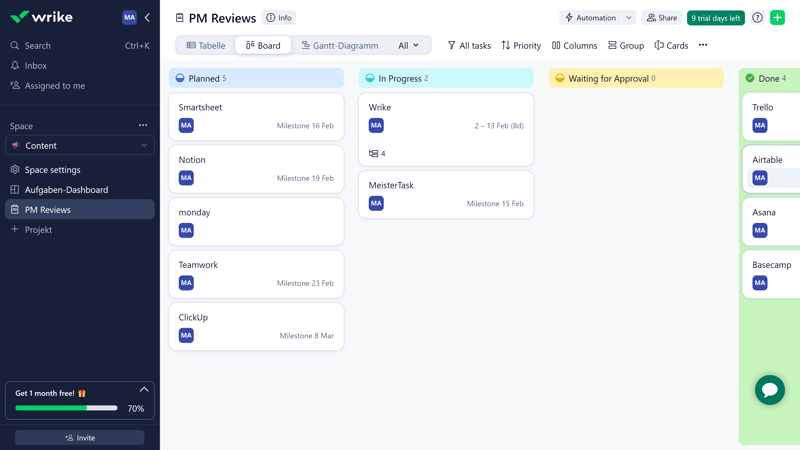Open the Cards settings
This screenshot has width=800, height=450.
(671, 45)
